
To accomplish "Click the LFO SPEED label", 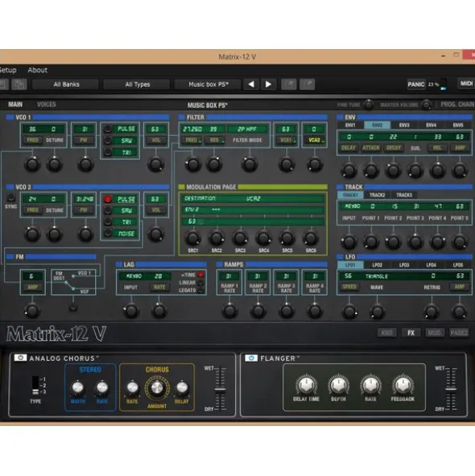I will point(349,287).
